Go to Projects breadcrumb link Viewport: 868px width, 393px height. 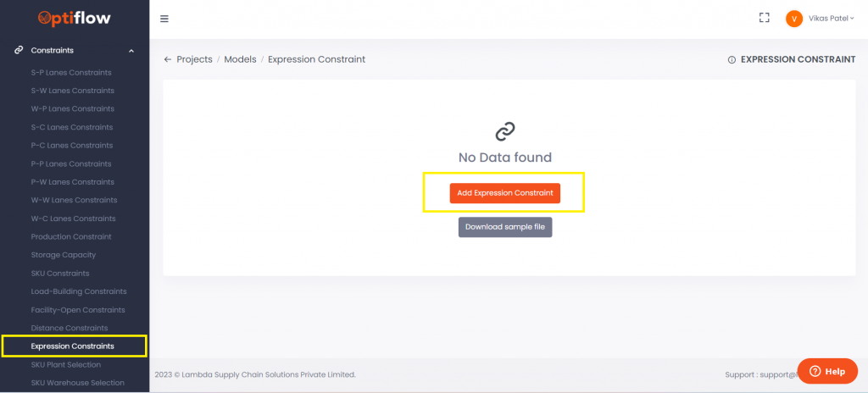click(194, 59)
